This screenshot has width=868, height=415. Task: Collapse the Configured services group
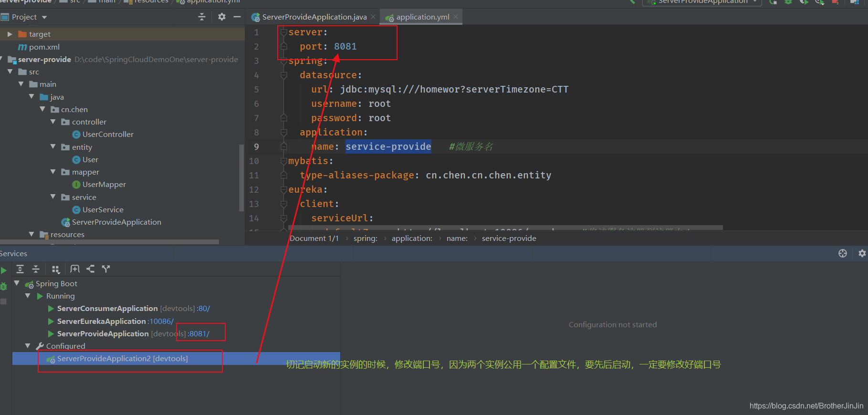[x=28, y=346]
